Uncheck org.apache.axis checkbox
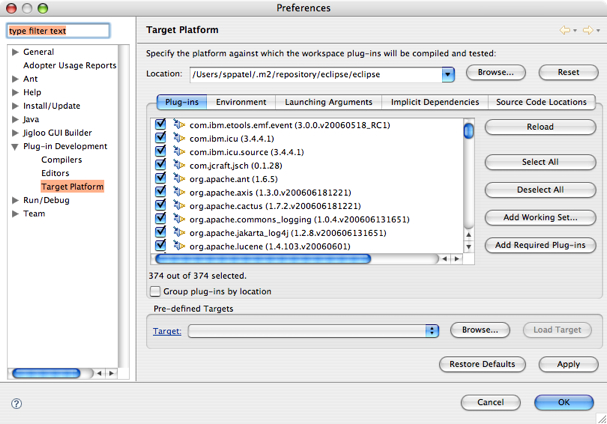This screenshot has width=607, height=424. pos(160,192)
